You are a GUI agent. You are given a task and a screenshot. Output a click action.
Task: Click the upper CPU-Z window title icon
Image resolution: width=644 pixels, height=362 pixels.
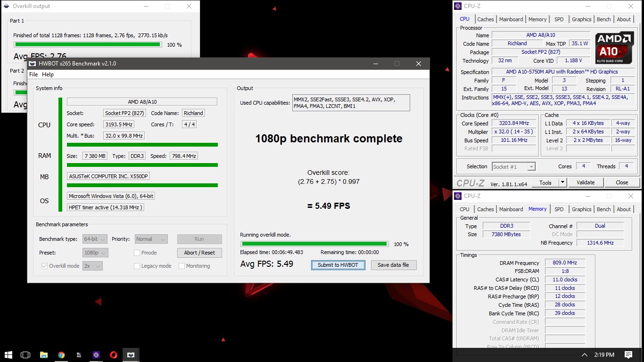[x=458, y=6]
